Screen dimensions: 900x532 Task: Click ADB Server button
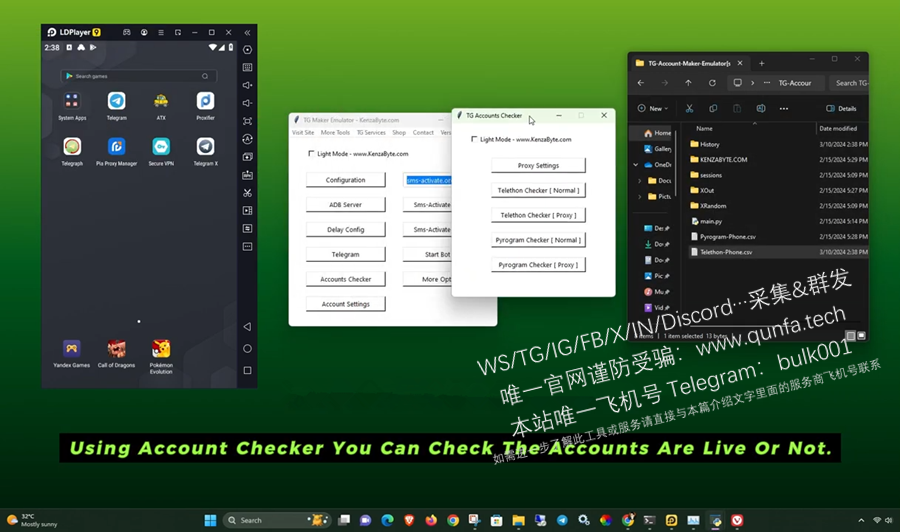346,204
